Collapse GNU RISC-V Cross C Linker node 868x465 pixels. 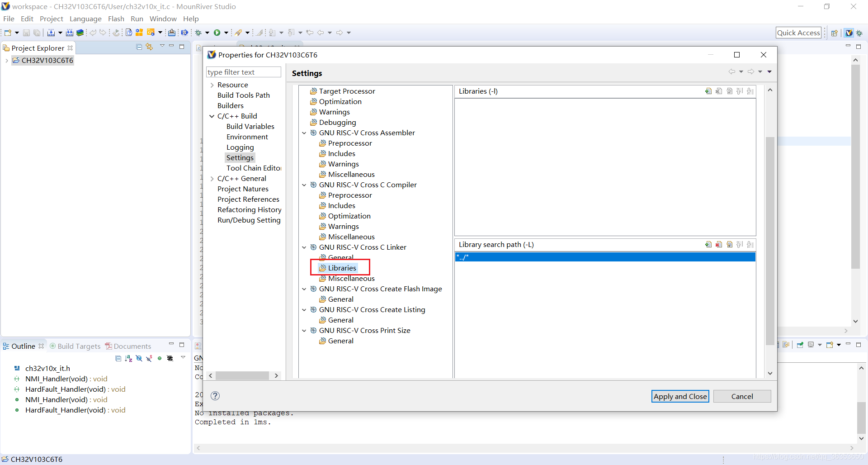coord(304,247)
